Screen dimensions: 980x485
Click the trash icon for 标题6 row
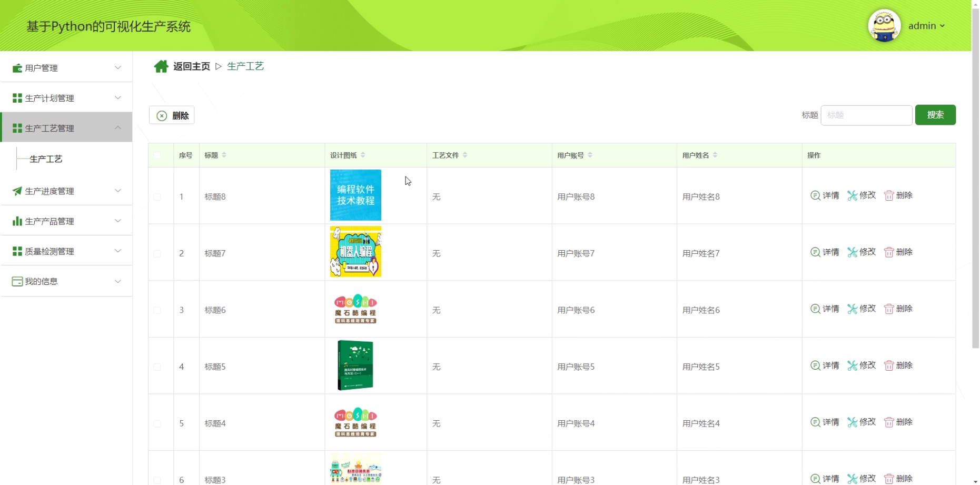[x=889, y=309]
